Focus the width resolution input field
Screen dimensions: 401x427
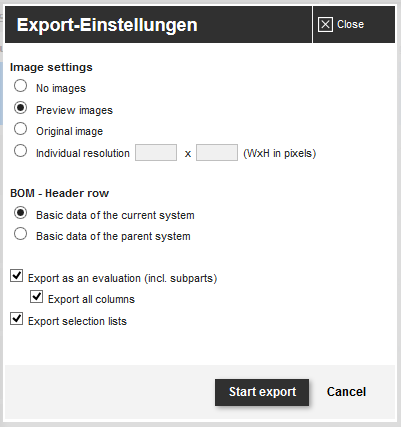pyautogui.click(x=156, y=153)
